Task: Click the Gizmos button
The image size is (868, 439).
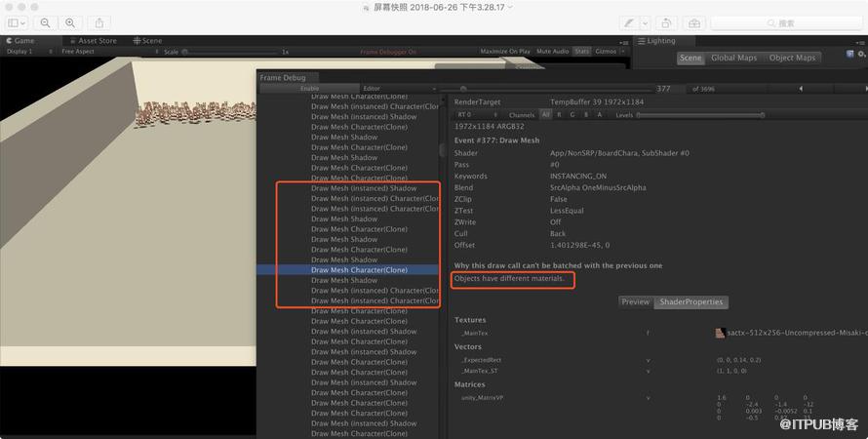Action: click(x=606, y=51)
